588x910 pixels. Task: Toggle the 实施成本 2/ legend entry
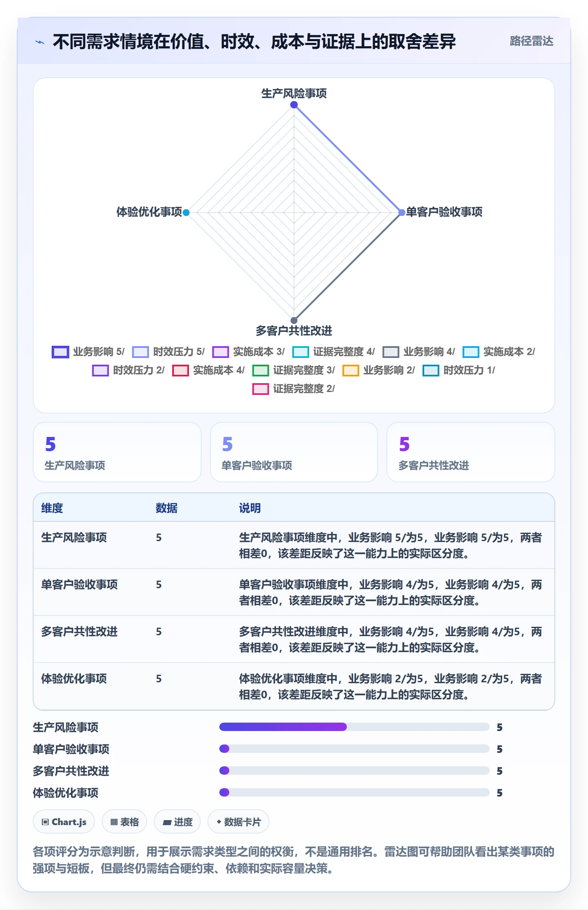coord(499,352)
